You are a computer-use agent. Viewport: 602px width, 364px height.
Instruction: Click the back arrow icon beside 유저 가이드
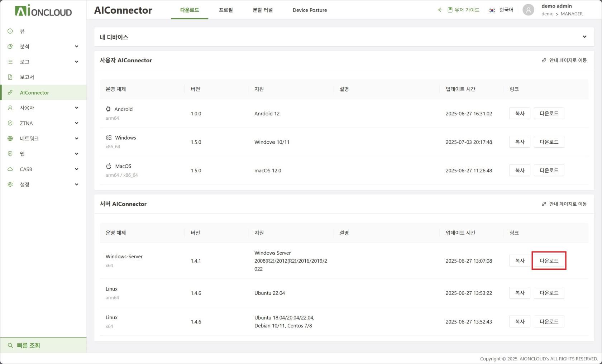[x=440, y=10]
